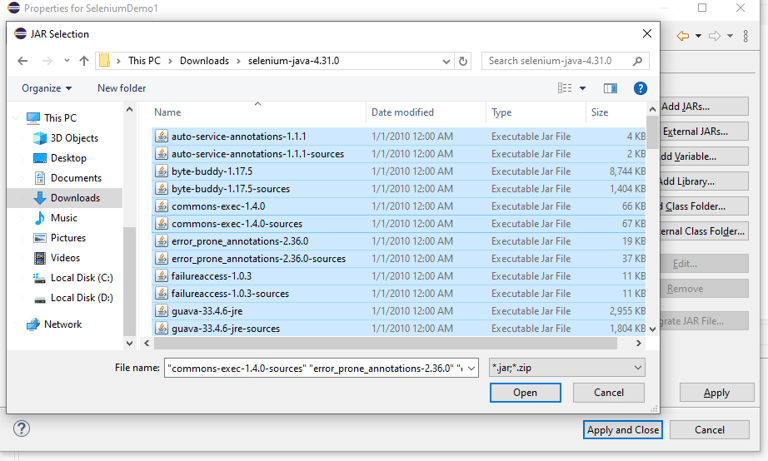Open Properties window three-dot view menu
The height and width of the screenshot is (461, 768).
(745, 36)
